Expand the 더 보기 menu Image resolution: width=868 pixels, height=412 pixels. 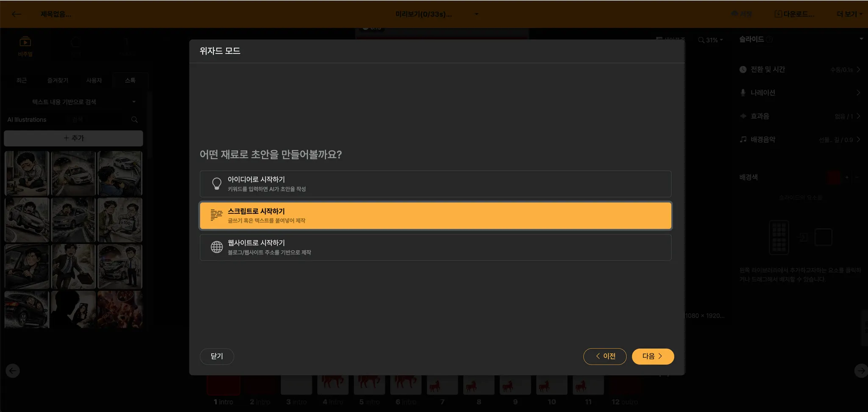point(849,14)
